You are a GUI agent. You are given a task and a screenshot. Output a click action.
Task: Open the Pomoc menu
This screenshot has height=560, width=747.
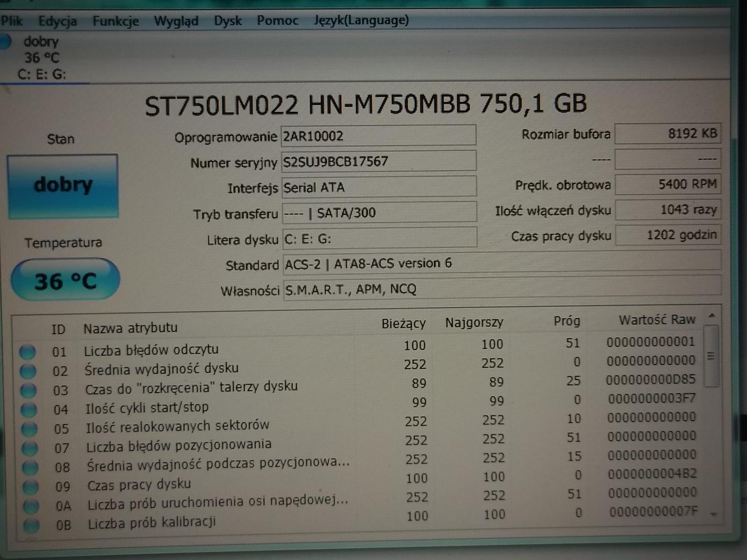click(x=277, y=21)
